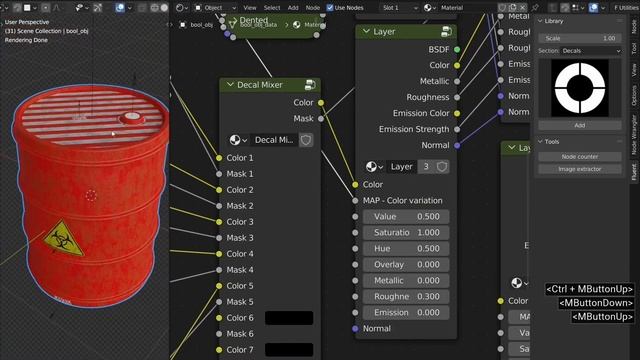Open the F Utilities header menu

pos(626,7)
